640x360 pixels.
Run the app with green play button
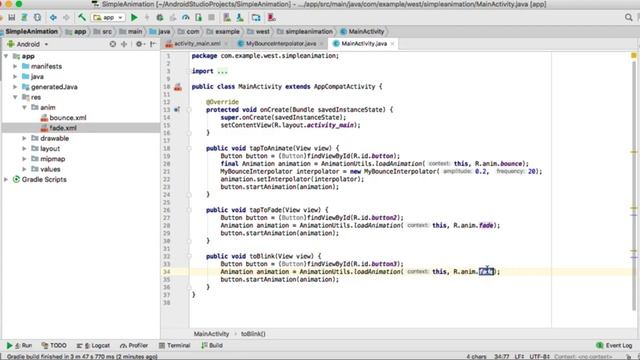coord(134,18)
